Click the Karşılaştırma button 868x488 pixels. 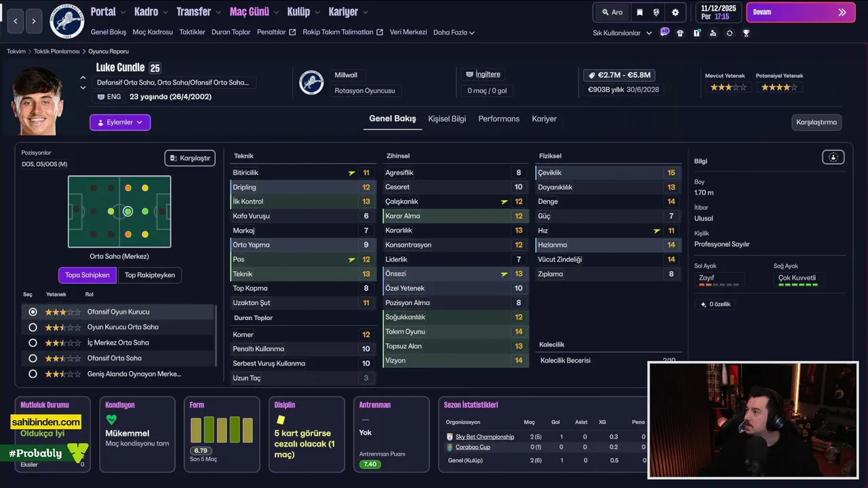pos(816,122)
